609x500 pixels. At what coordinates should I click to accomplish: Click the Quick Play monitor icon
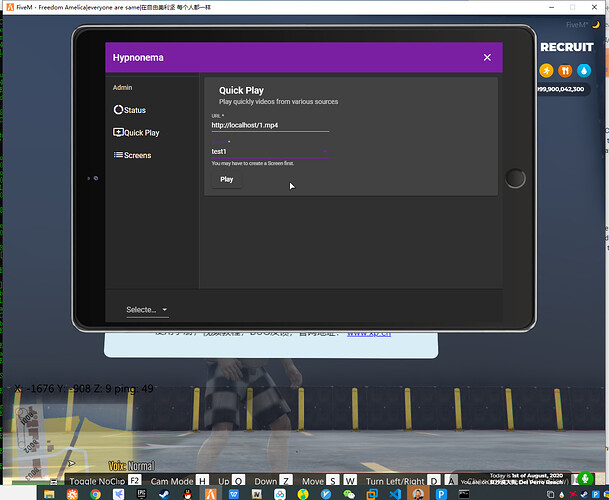pyautogui.click(x=118, y=132)
